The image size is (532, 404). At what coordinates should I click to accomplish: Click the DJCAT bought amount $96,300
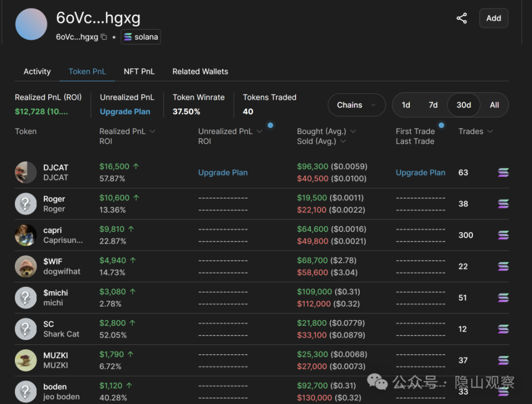pos(313,166)
